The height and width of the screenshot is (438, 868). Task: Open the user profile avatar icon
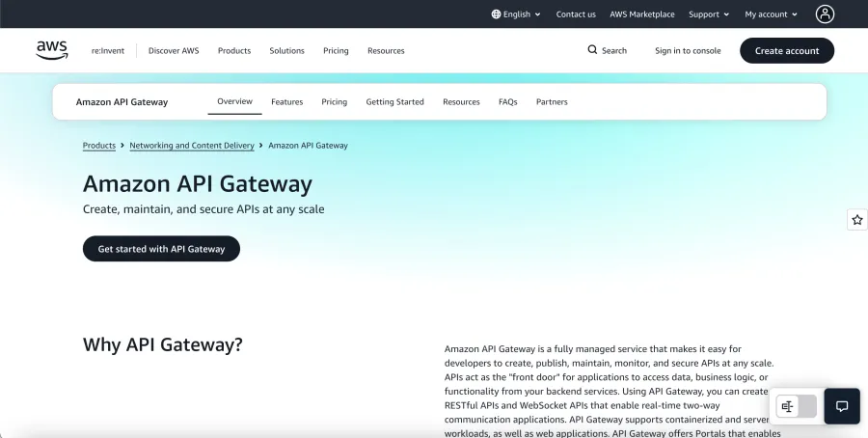pos(825,14)
